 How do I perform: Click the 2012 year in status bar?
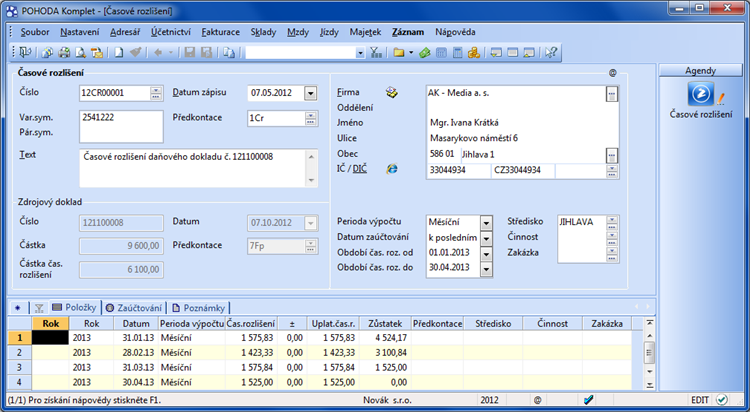(x=489, y=400)
